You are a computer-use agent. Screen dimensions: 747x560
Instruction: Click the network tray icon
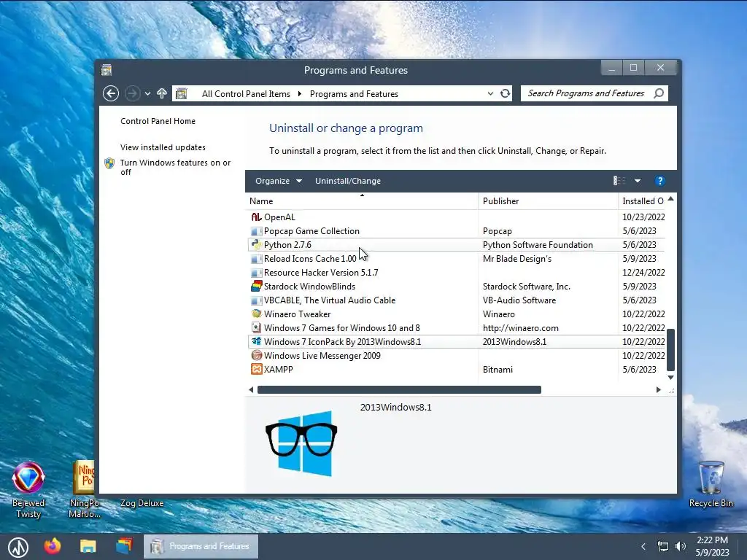coord(662,546)
